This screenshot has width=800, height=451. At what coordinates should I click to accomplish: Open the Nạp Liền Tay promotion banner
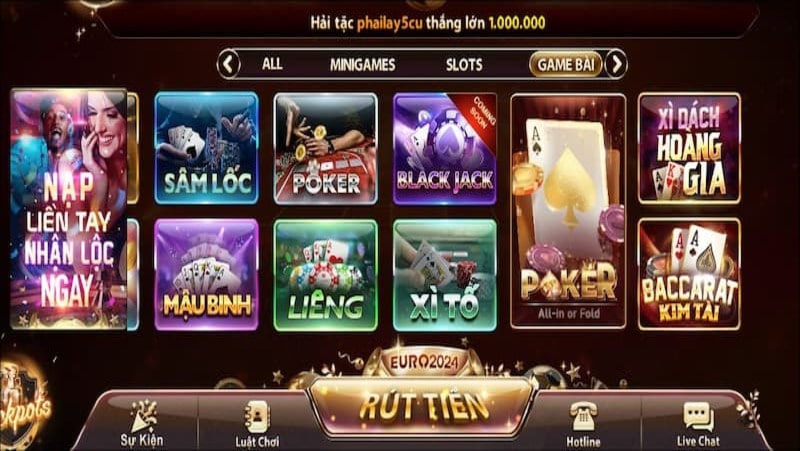[x=68, y=209]
